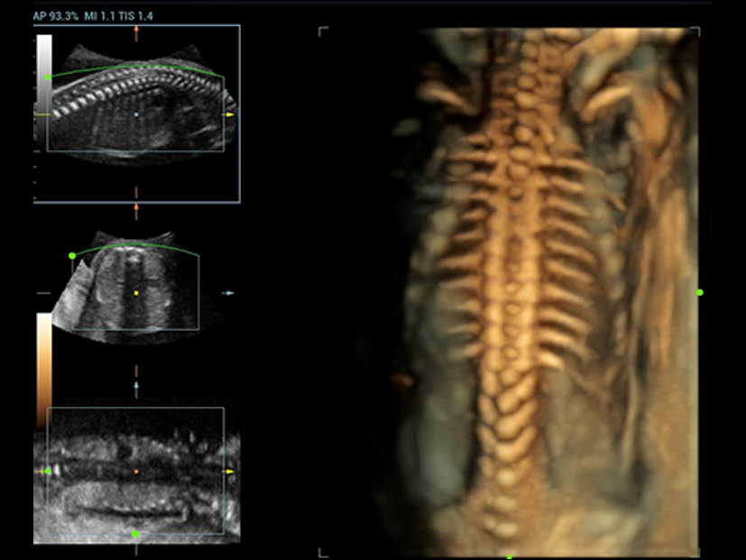This screenshot has height=560, width=746.
Task: Click light blue arrow above coronal view
Action: [136, 385]
